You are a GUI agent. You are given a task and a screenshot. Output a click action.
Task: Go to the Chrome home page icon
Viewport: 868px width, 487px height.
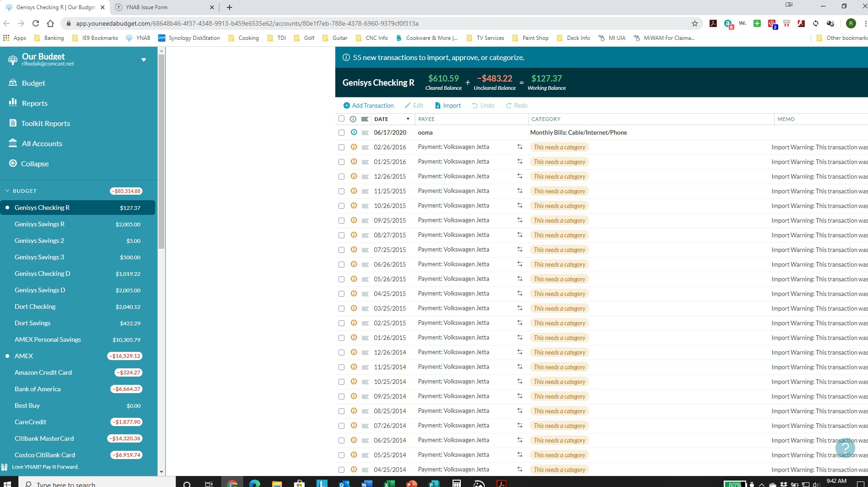(x=50, y=23)
